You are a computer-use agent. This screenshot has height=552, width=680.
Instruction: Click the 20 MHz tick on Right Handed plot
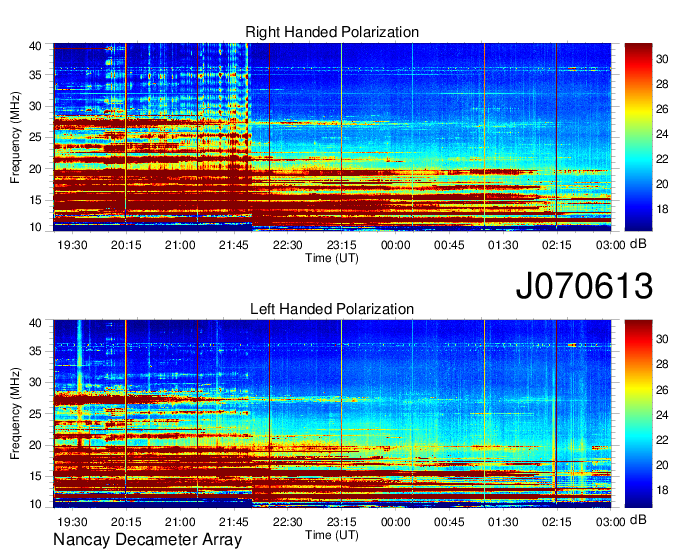pos(35,169)
